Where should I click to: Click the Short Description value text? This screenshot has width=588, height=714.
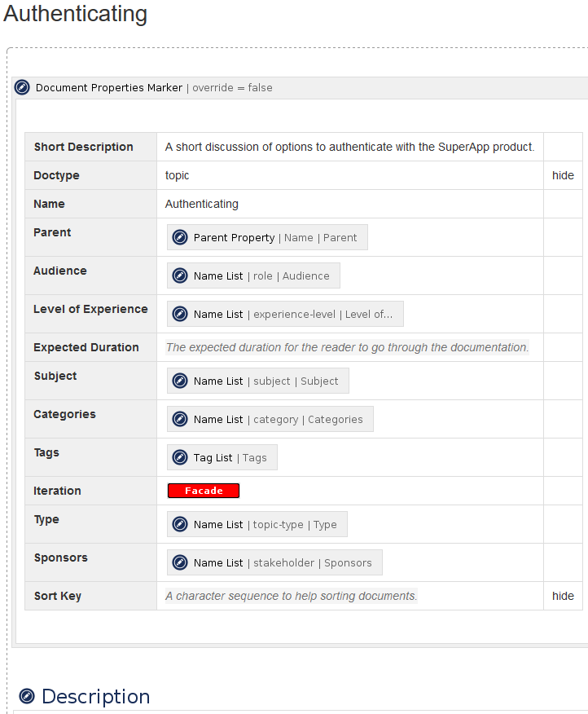click(x=349, y=147)
